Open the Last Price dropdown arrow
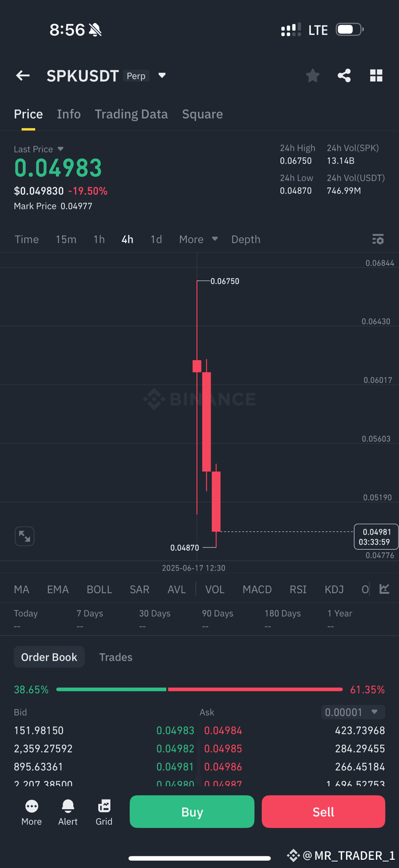The image size is (399, 868). [x=60, y=149]
